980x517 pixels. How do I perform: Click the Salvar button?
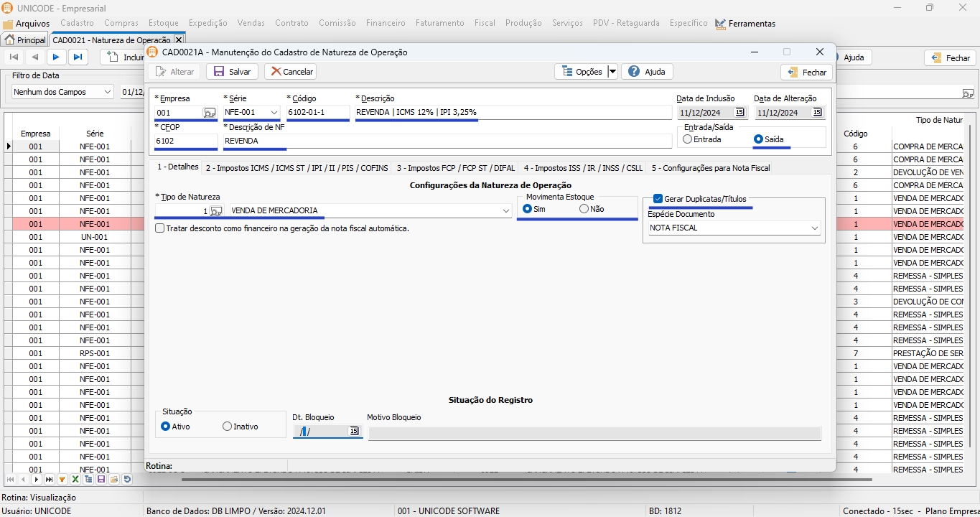[x=232, y=72]
